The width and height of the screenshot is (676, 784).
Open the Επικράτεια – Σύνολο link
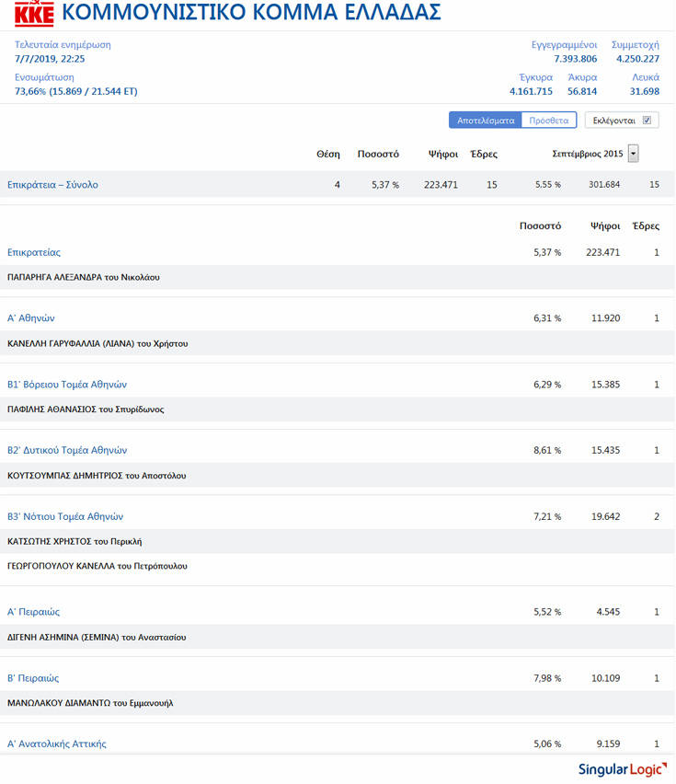click(x=52, y=185)
